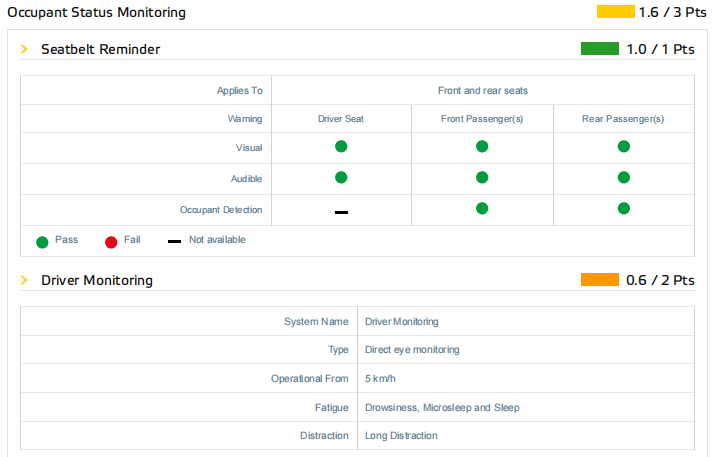Click the Driver Seat occupant detection dash

(341, 212)
